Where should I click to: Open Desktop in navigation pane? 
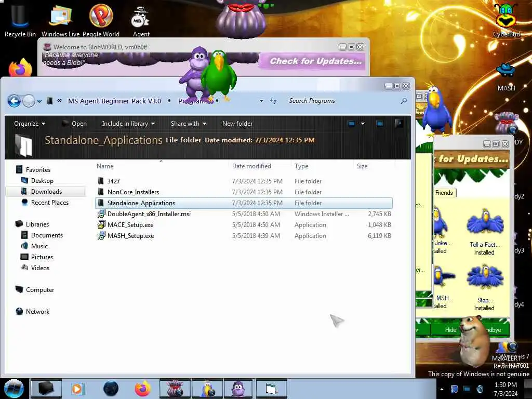click(42, 180)
